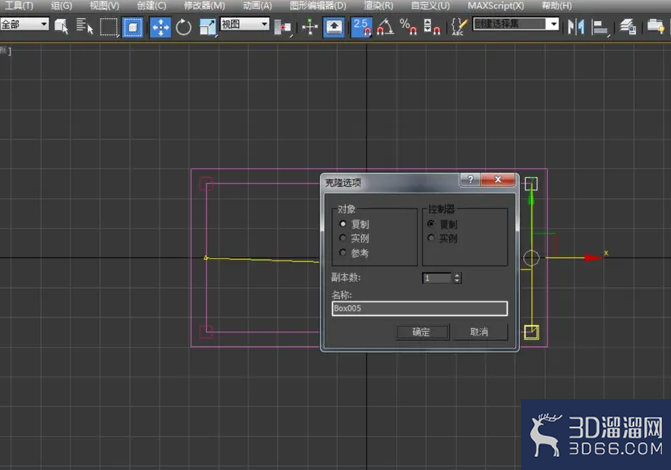Toggle the Angle Snap icon

pyautogui.click(x=385, y=27)
